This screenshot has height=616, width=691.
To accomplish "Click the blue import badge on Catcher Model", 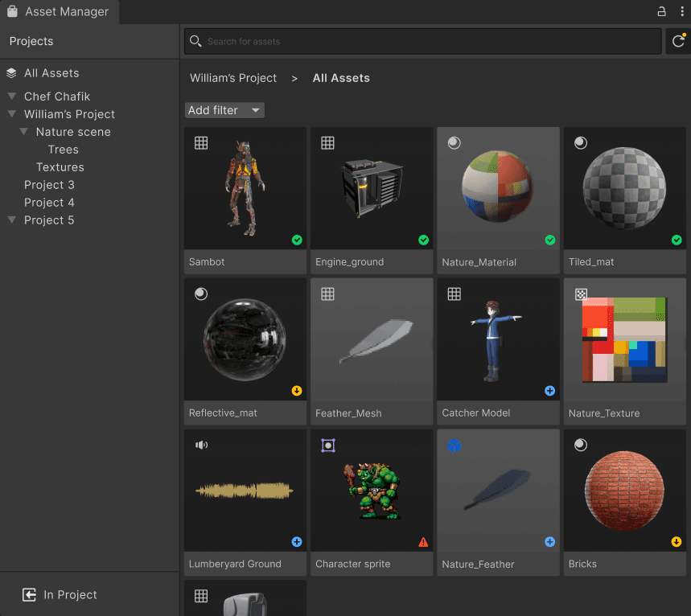I will 549,391.
